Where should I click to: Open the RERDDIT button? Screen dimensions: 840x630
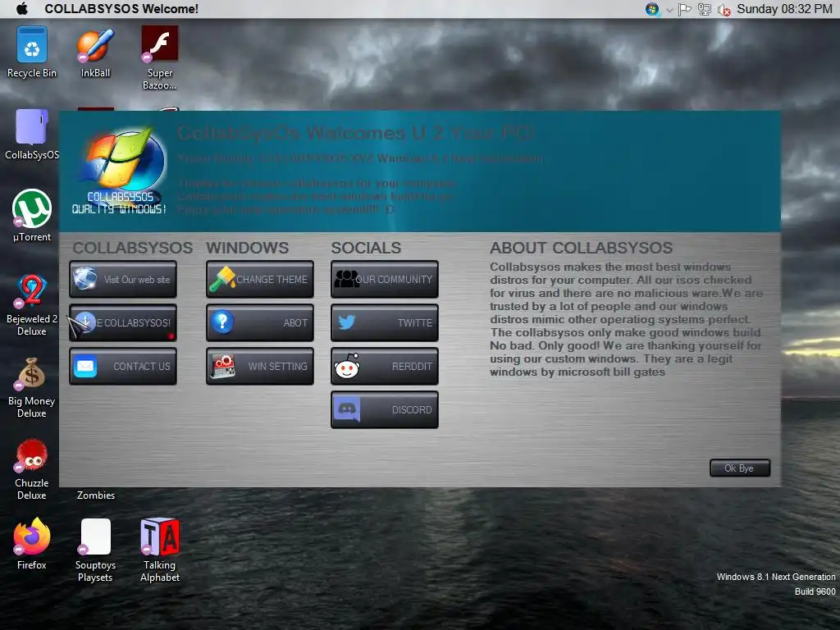[x=385, y=366]
